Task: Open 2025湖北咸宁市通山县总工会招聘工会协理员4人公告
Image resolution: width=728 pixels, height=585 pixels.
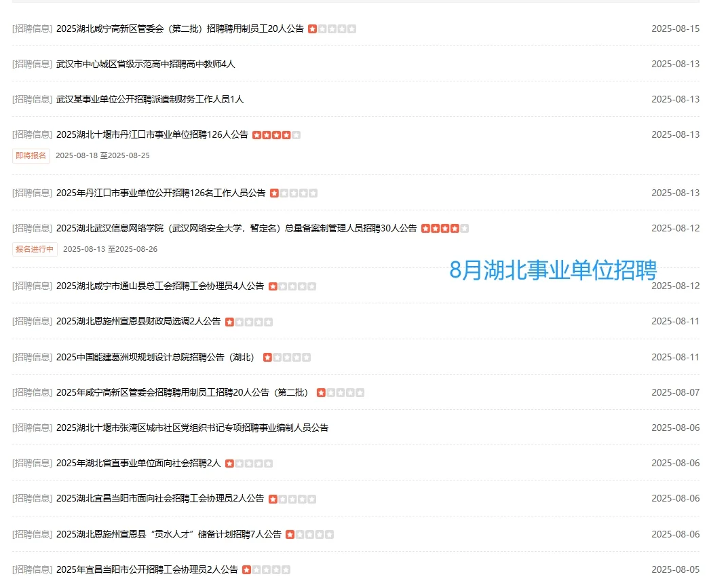Action: [x=159, y=286]
